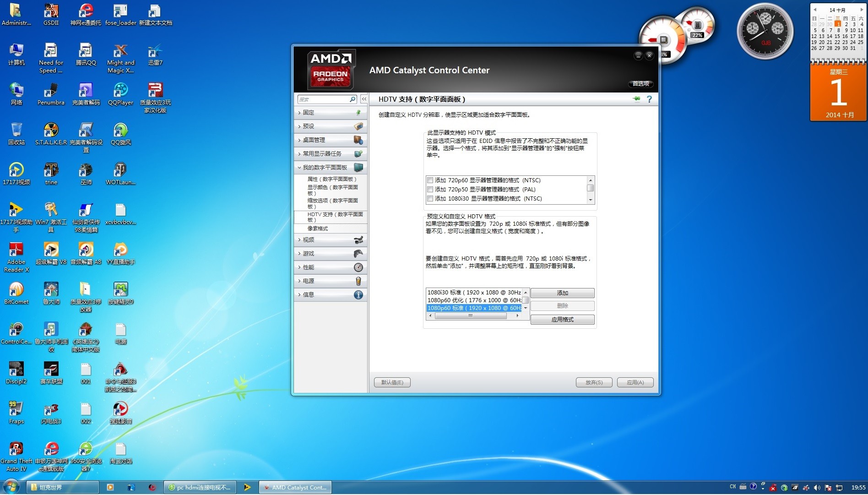This screenshot has height=495, width=868.
Task: Select 1080p60 标准 1920 x 1080 format
Action: point(474,308)
